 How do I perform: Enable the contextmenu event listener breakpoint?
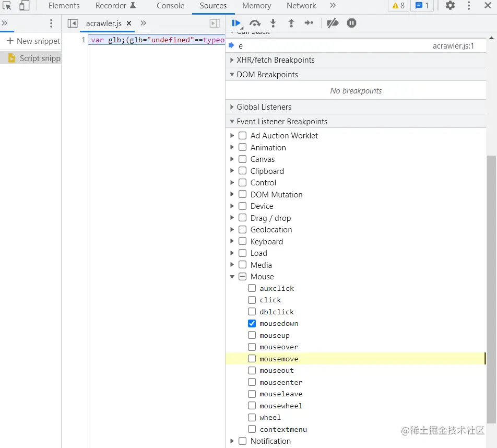pos(252,429)
